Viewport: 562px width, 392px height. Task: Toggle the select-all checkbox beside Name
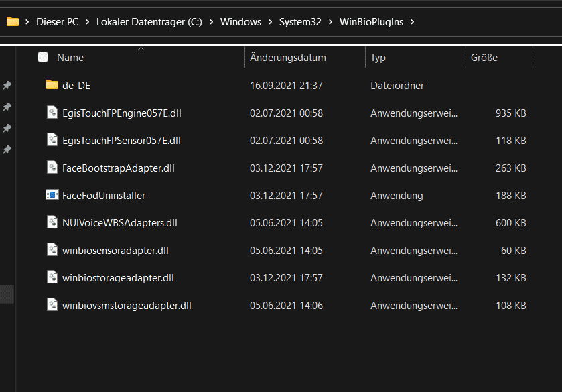[x=43, y=58]
